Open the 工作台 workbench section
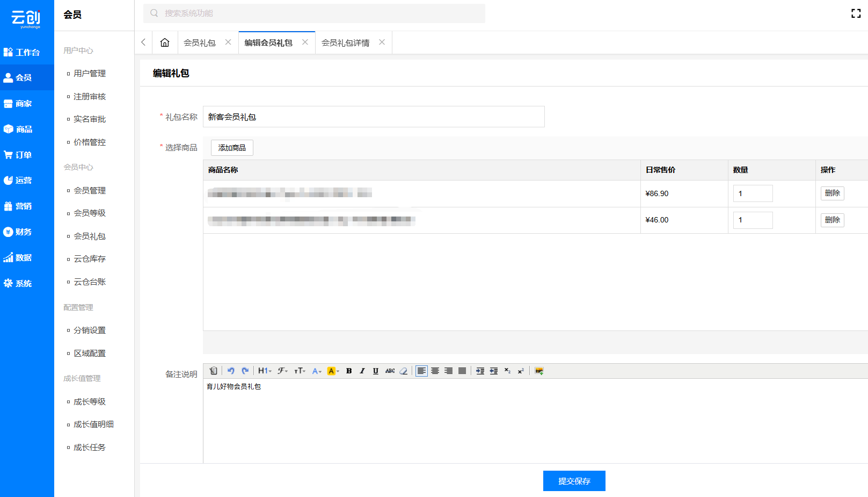Viewport: 868px width, 497px height. (x=27, y=52)
